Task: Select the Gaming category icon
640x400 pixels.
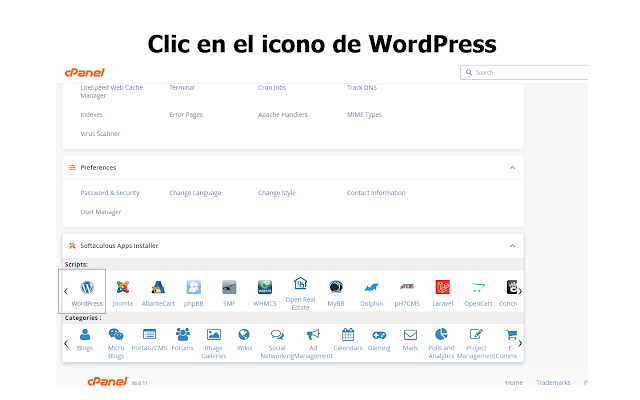Action: 379,335
